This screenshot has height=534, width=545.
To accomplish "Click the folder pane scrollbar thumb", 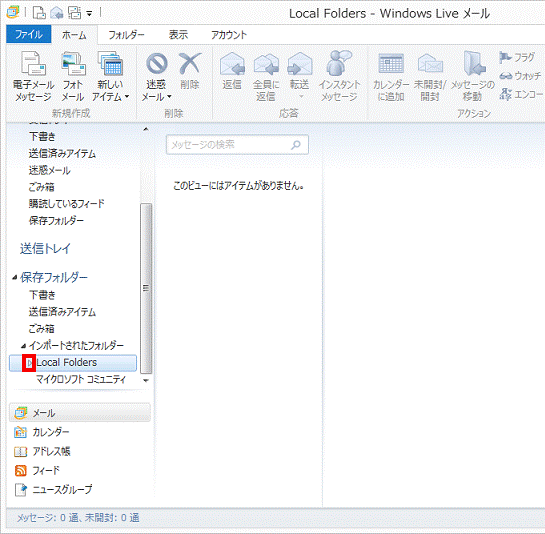I will 146,288.
